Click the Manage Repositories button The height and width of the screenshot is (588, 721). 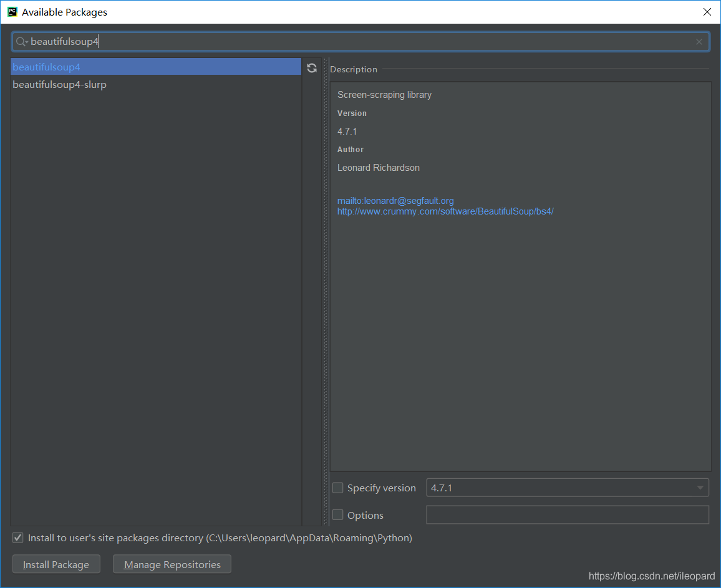pos(172,564)
